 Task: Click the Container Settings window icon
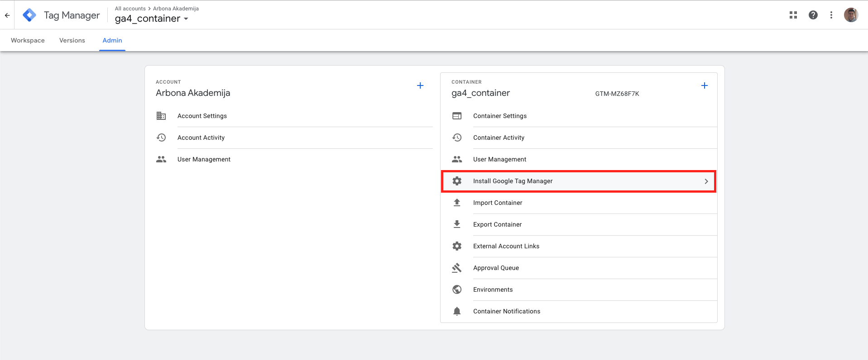[x=457, y=116]
